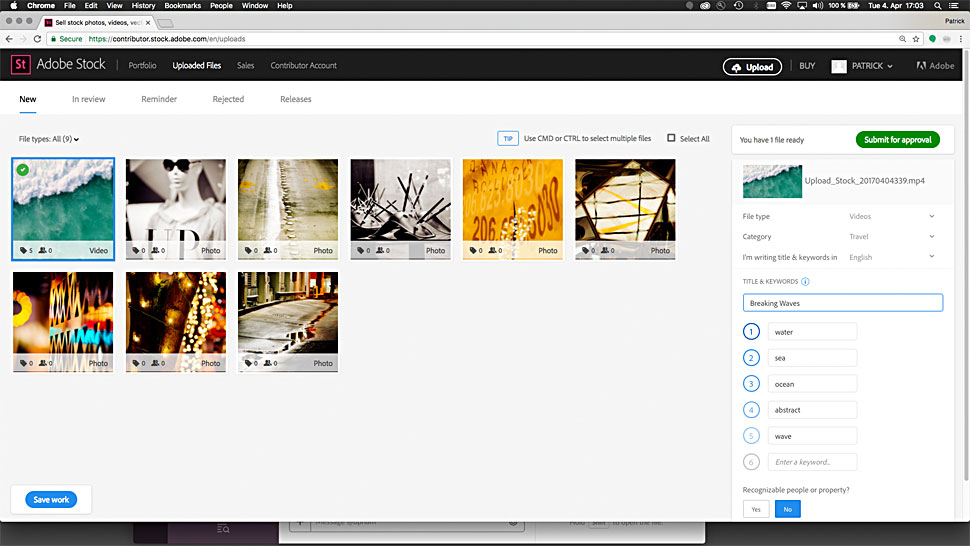
Task: Open the Adobe logo link in header
Action: 935,66
